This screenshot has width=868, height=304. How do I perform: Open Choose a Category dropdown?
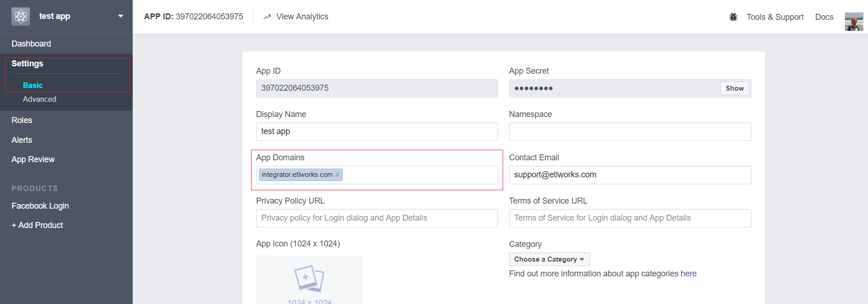(549, 259)
